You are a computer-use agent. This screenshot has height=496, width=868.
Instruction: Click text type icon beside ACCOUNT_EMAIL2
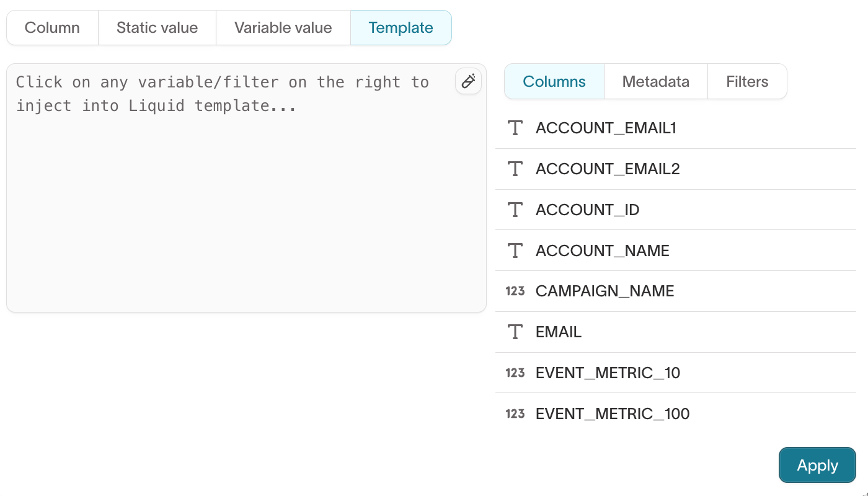(x=515, y=169)
